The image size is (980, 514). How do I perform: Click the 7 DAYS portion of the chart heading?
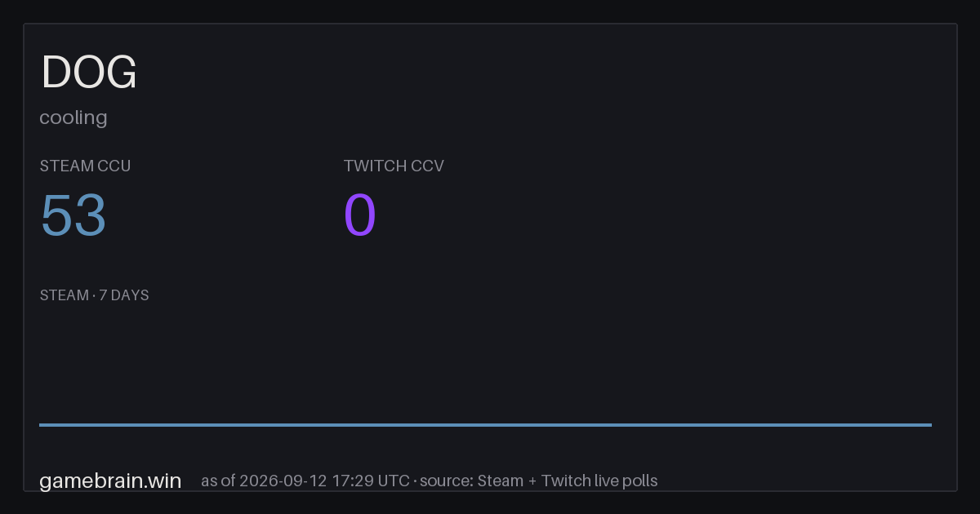coord(124,295)
